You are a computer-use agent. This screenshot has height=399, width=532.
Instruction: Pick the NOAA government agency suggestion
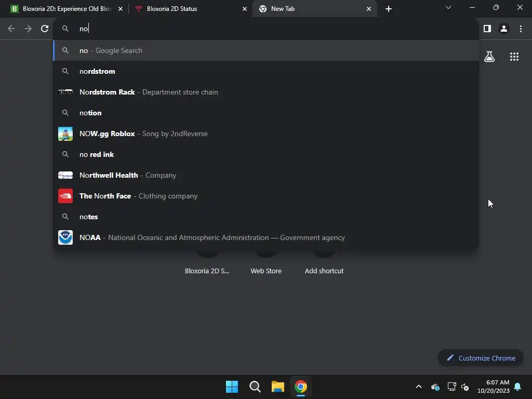tap(266, 237)
